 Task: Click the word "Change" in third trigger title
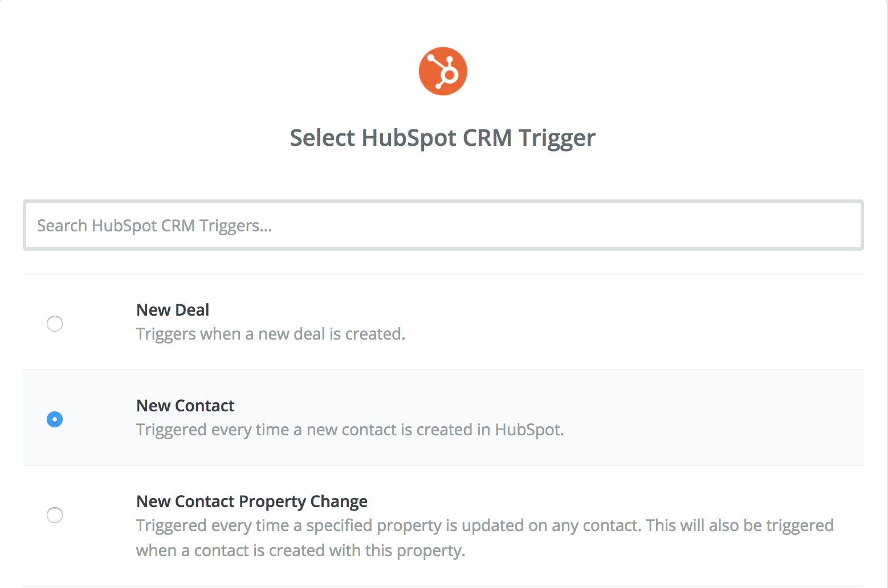pos(339,502)
